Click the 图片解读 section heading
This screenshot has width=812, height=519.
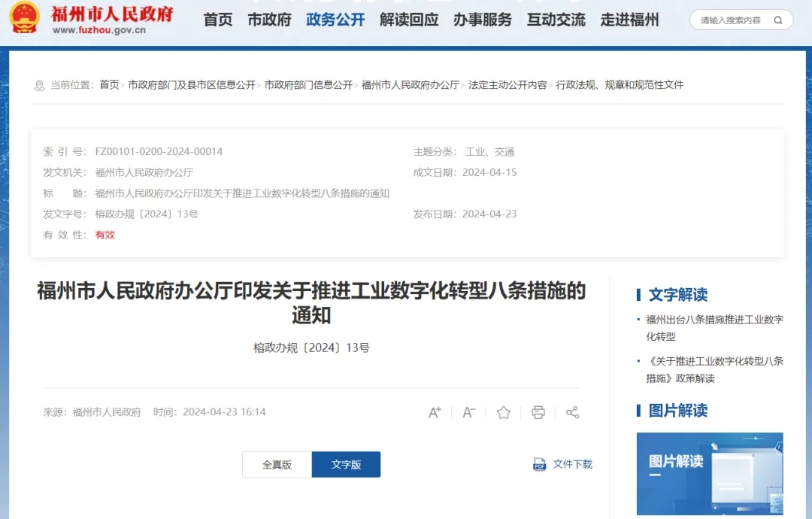pyautogui.click(x=678, y=411)
